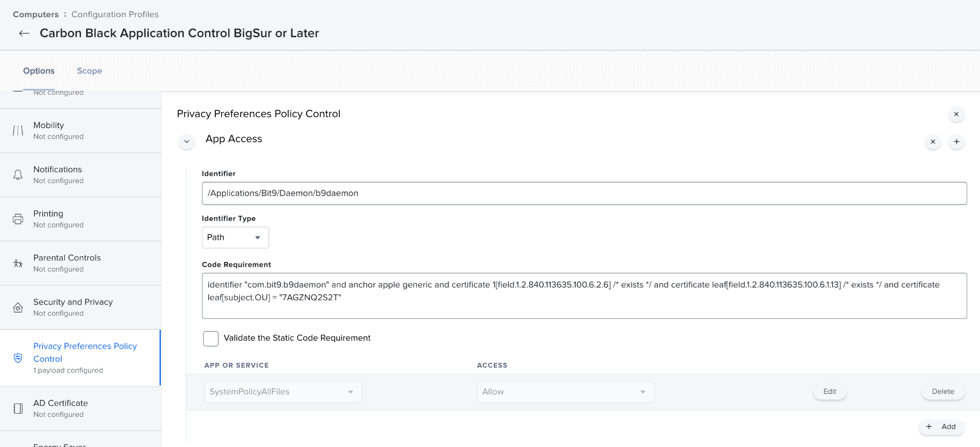Go back using the left arrow icon
The width and height of the screenshot is (980, 447).
pyautogui.click(x=24, y=33)
